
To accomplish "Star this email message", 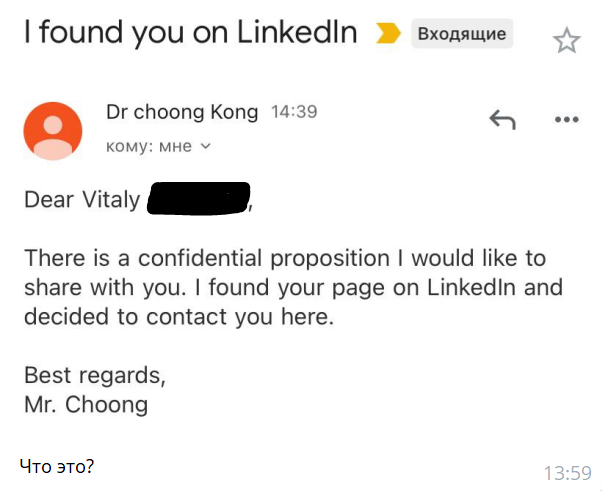I will coord(567,40).
